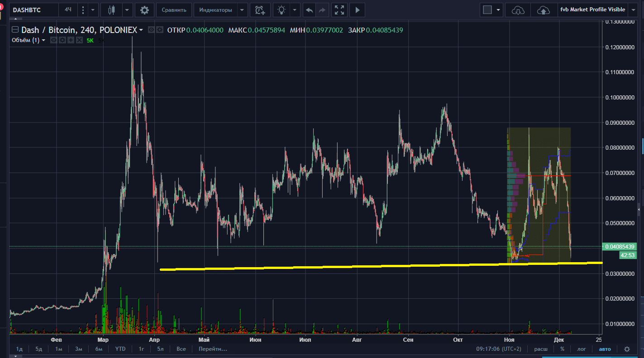The width and height of the screenshot is (644, 358).
Task: Enter fullscreen mode
Action: (x=339, y=9)
